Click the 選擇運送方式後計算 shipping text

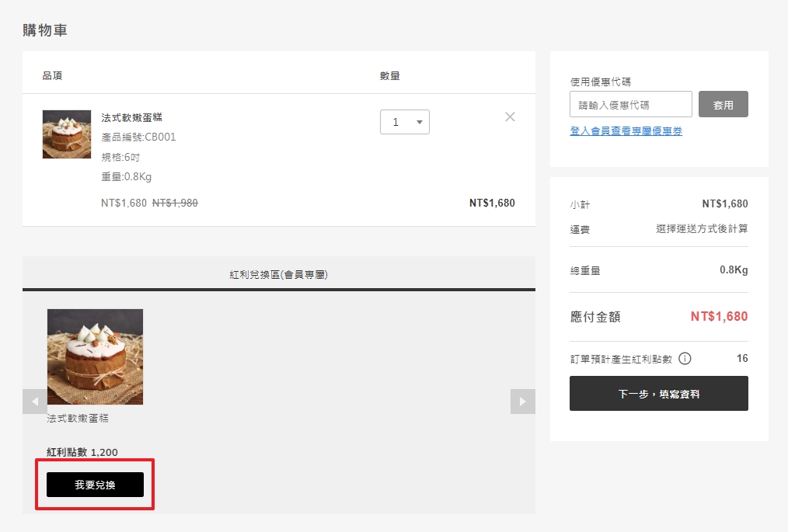[701, 229]
